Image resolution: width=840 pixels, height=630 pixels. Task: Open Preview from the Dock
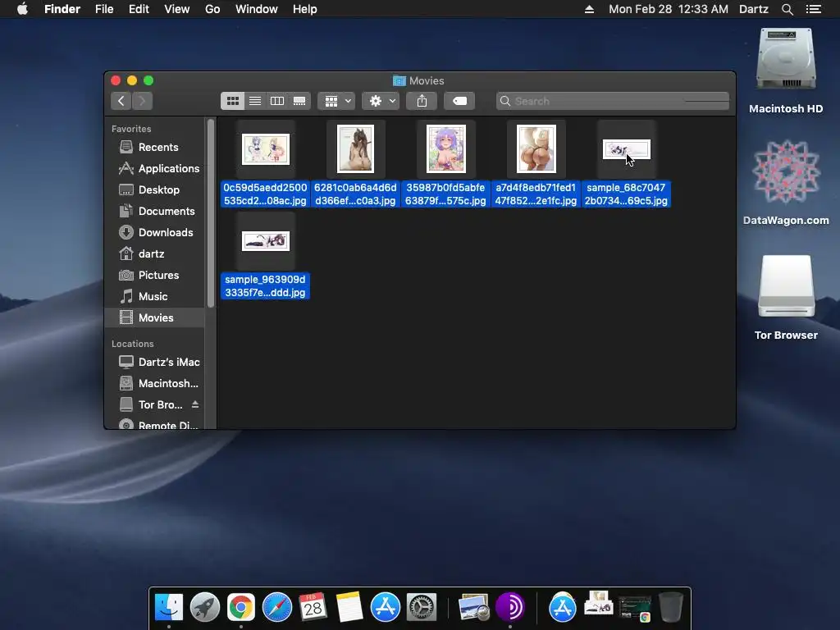pyautogui.click(x=473, y=607)
